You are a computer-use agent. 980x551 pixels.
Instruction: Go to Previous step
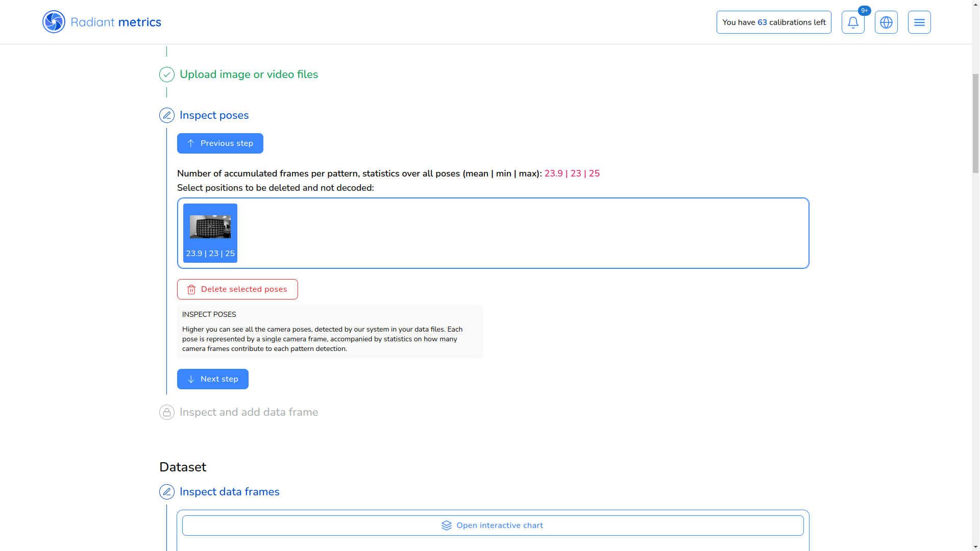click(x=220, y=143)
